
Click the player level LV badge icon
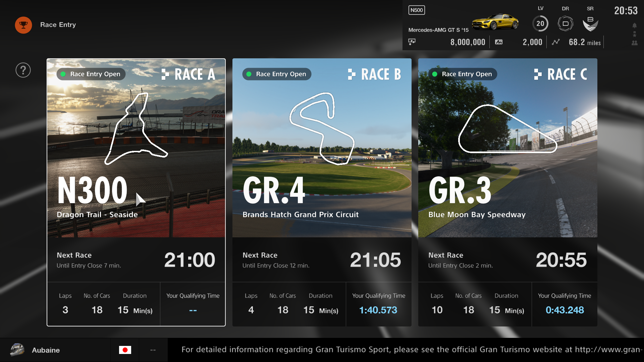click(x=540, y=23)
